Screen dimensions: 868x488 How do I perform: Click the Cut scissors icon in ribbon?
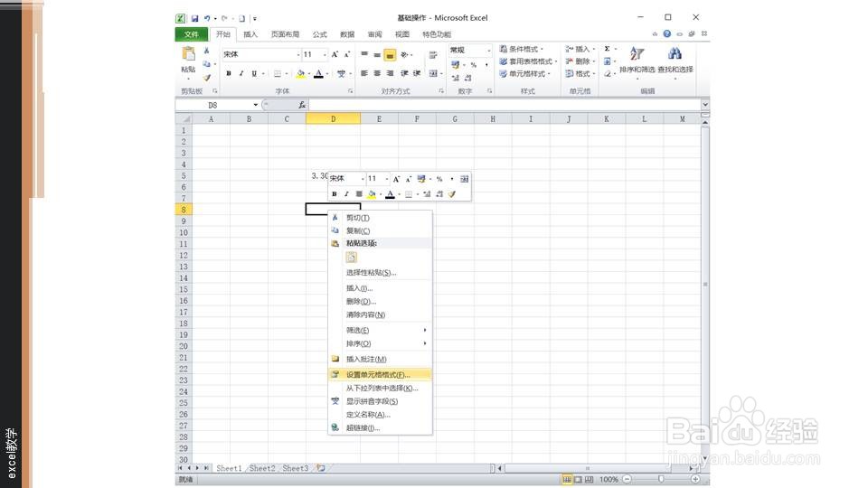(x=206, y=51)
